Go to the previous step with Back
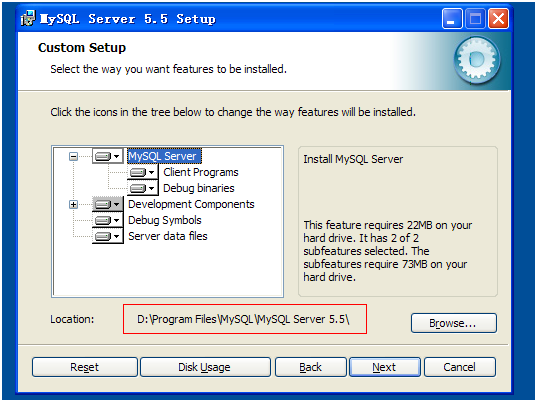 (x=311, y=367)
